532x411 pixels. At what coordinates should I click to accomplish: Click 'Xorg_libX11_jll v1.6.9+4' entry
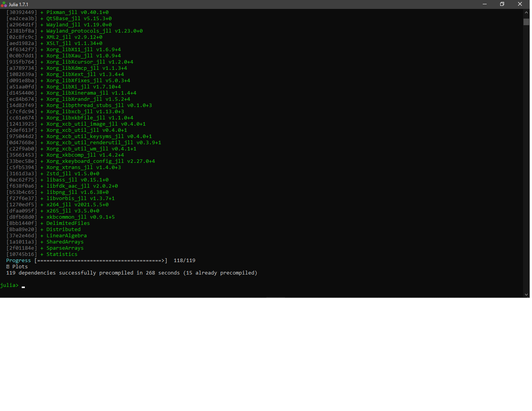(x=84, y=50)
